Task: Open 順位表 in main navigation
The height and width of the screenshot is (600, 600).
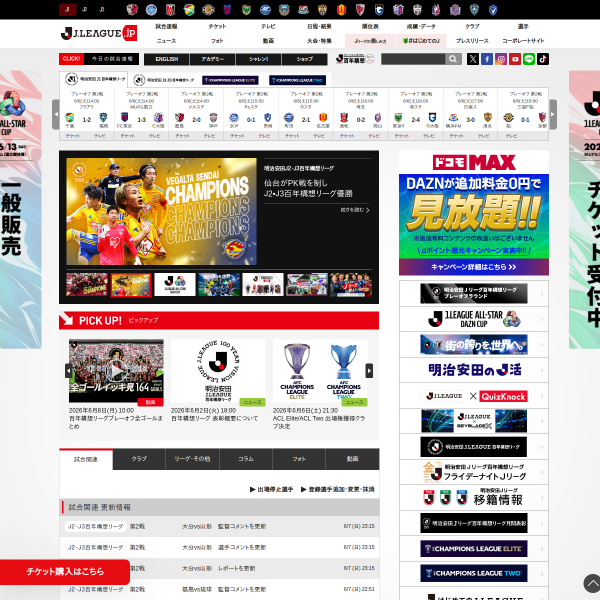Action: click(370, 26)
